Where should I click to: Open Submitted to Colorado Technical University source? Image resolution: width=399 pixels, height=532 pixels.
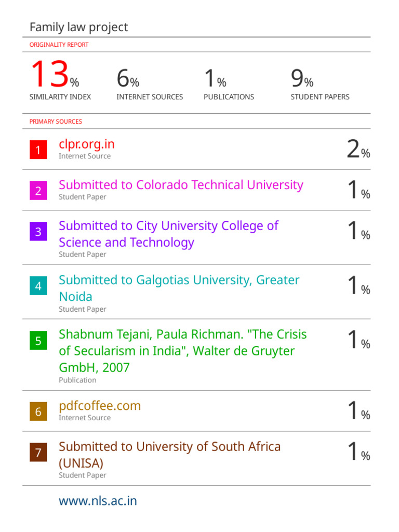[181, 185]
